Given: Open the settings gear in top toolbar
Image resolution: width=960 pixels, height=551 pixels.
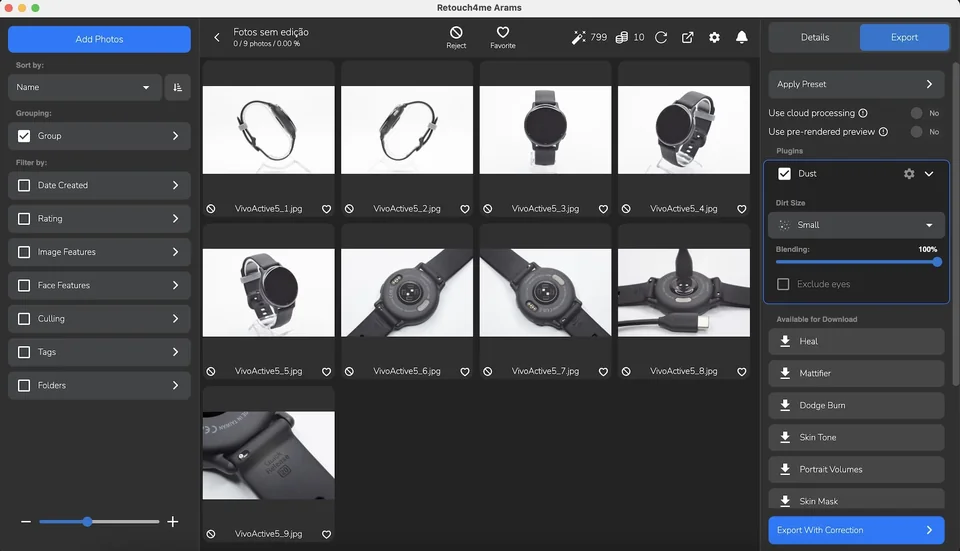Looking at the screenshot, I should pyautogui.click(x=714, y=37).
